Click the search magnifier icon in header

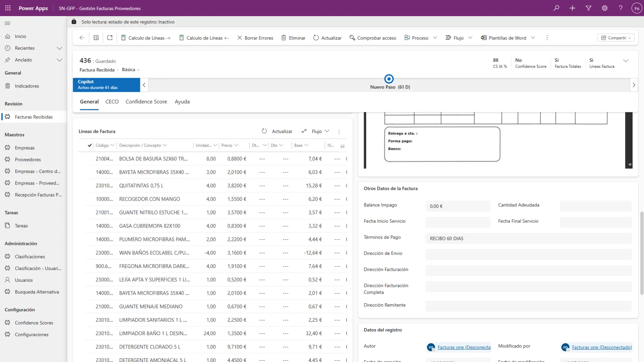coord(556,8)
